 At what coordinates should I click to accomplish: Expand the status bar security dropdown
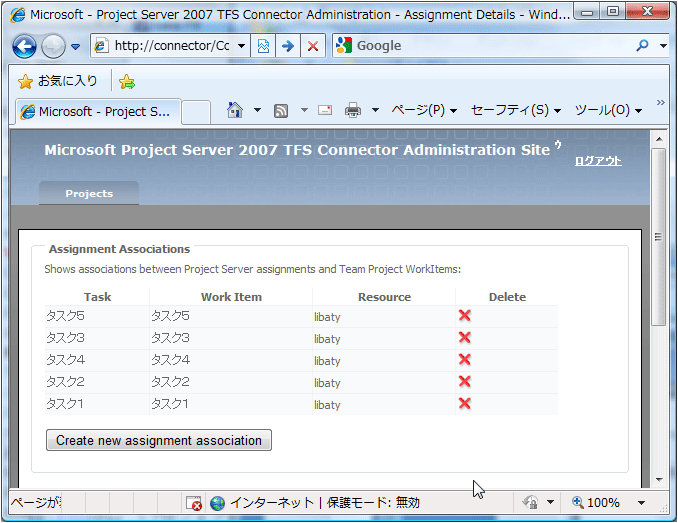550,502
